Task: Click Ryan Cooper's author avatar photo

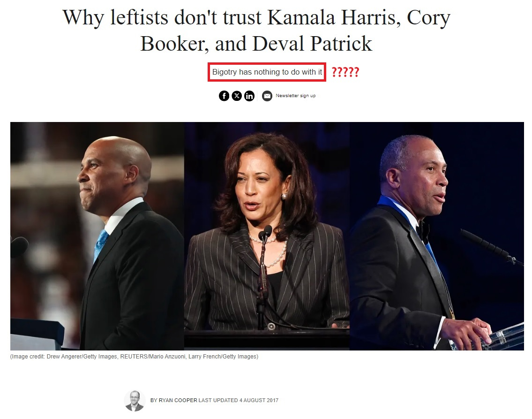Action: (135, 401)
